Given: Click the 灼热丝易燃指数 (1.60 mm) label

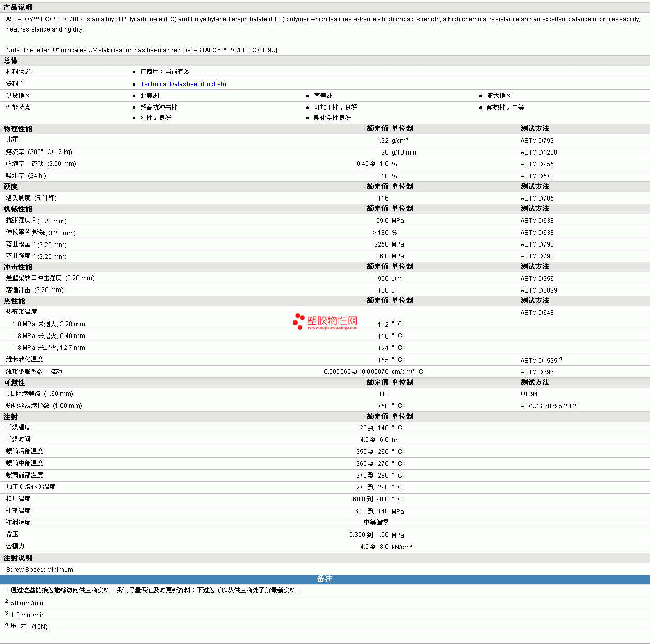Looking at the screenshot, I should (x=44, y=406).
